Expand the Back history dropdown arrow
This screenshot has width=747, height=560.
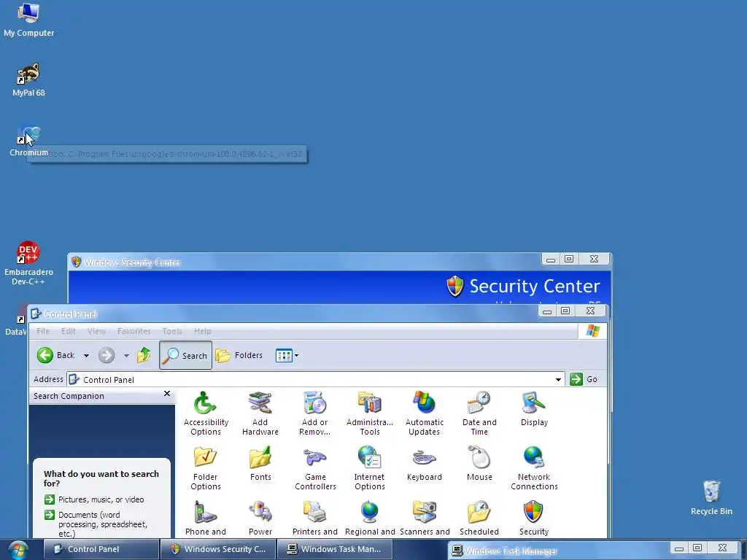pos(86,355)
